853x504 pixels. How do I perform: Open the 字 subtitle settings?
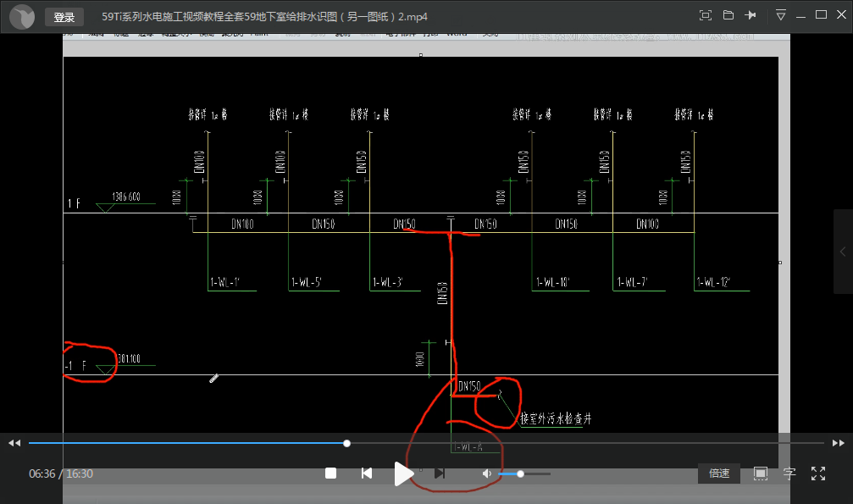[789, 474]
